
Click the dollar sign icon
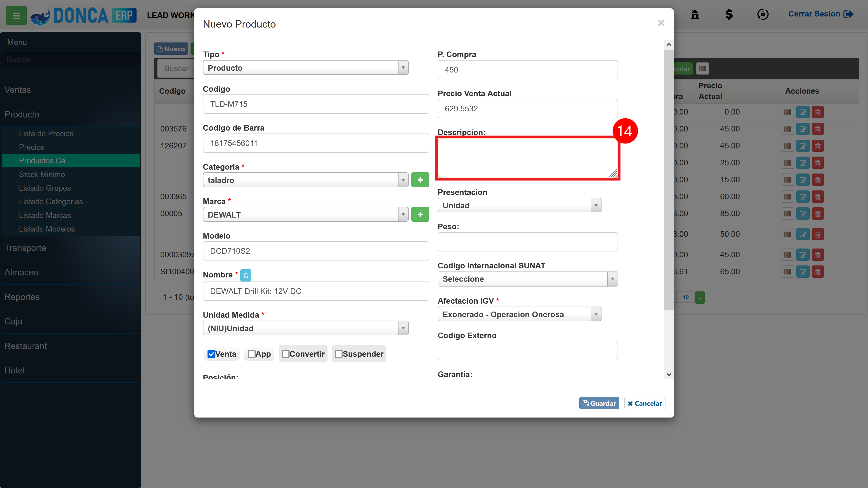(729, 14)
